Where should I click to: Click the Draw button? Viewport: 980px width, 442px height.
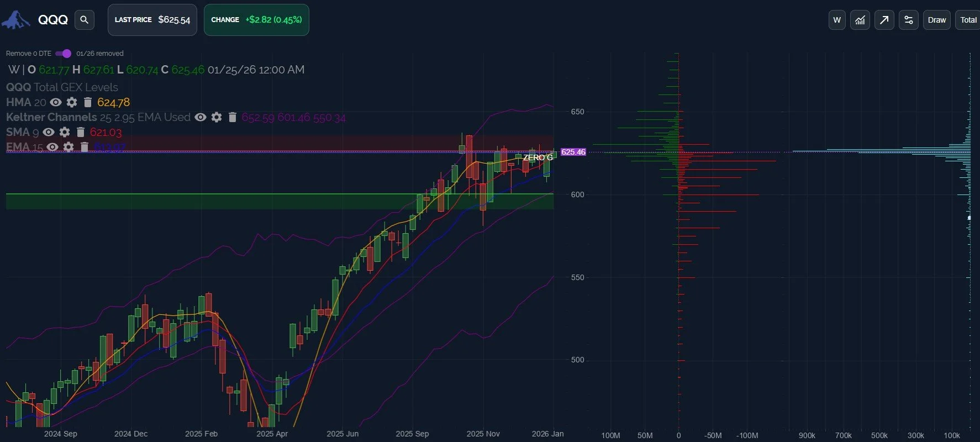(x=936, y=20)
